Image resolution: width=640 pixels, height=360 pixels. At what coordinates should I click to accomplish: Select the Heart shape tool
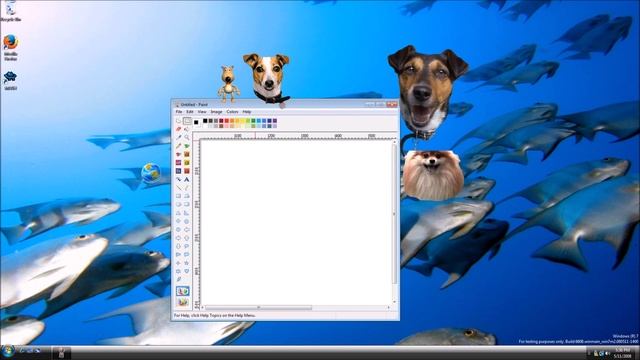pos(187,271)
